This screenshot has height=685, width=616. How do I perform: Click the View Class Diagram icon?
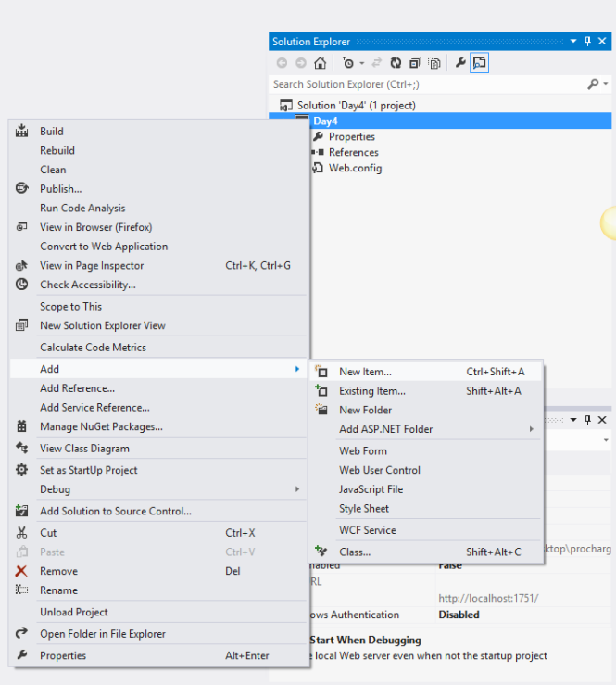pos(22,449)
